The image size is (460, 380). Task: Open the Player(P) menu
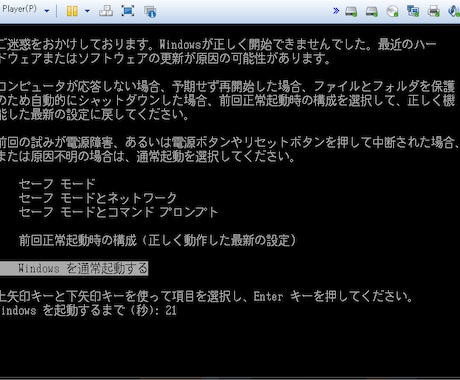(x=25, y=10)
